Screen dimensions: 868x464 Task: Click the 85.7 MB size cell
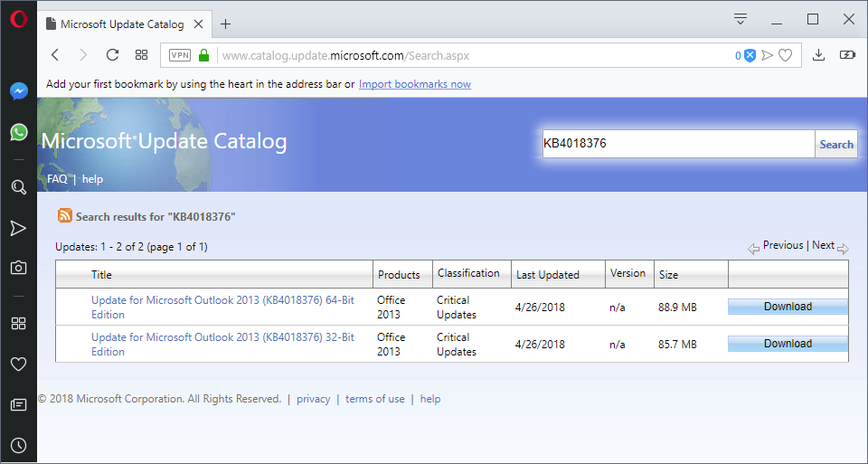677,344
